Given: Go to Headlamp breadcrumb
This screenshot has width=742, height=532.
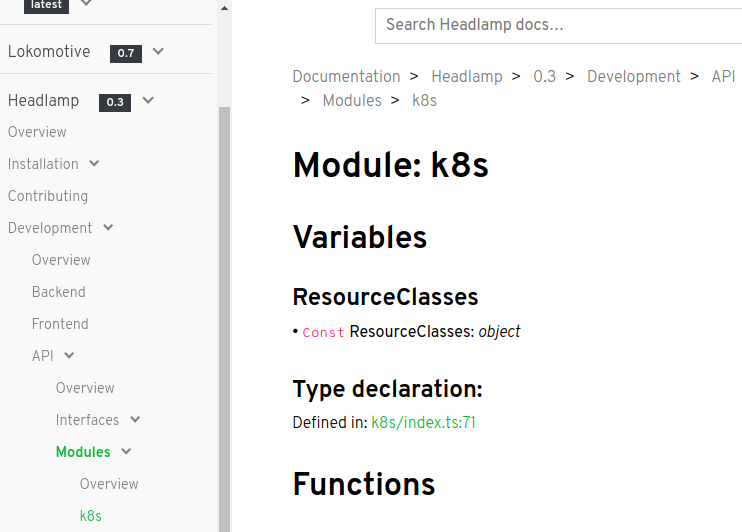Looking at the screenshot, I should 467,76.
